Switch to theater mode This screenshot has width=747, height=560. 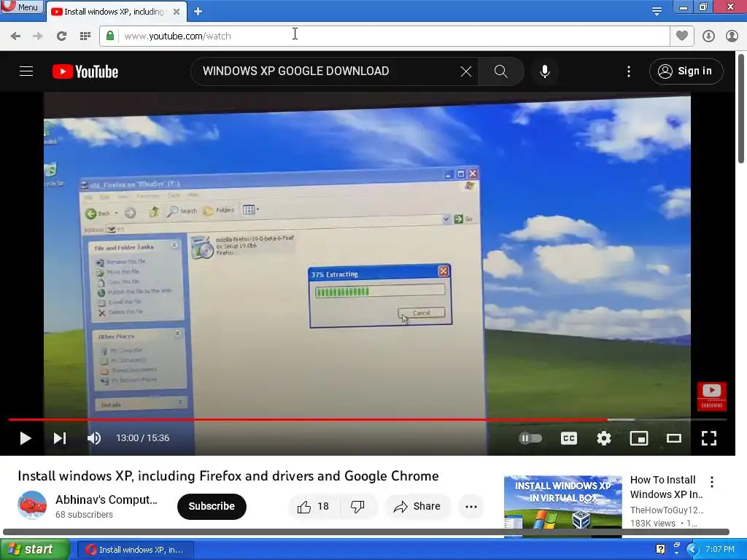tap(673, 438)
